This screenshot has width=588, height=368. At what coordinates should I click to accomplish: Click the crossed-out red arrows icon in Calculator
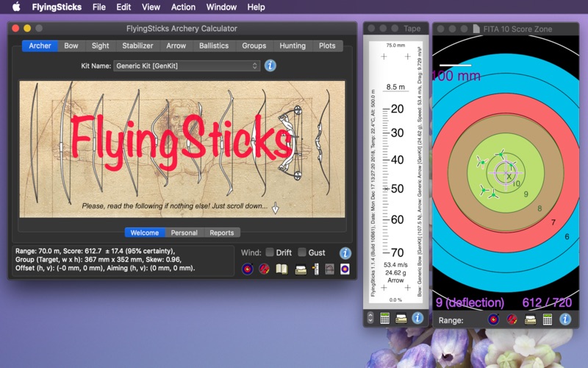[264, 269]
